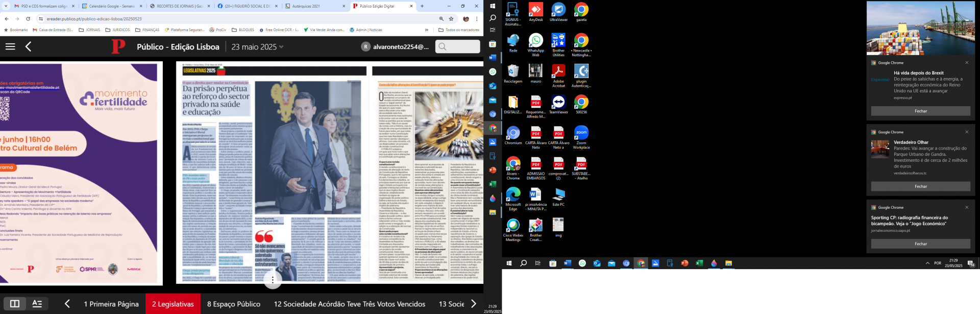
Task: Click the Chrome address bar URL
Action: click(x=94, y=19)
